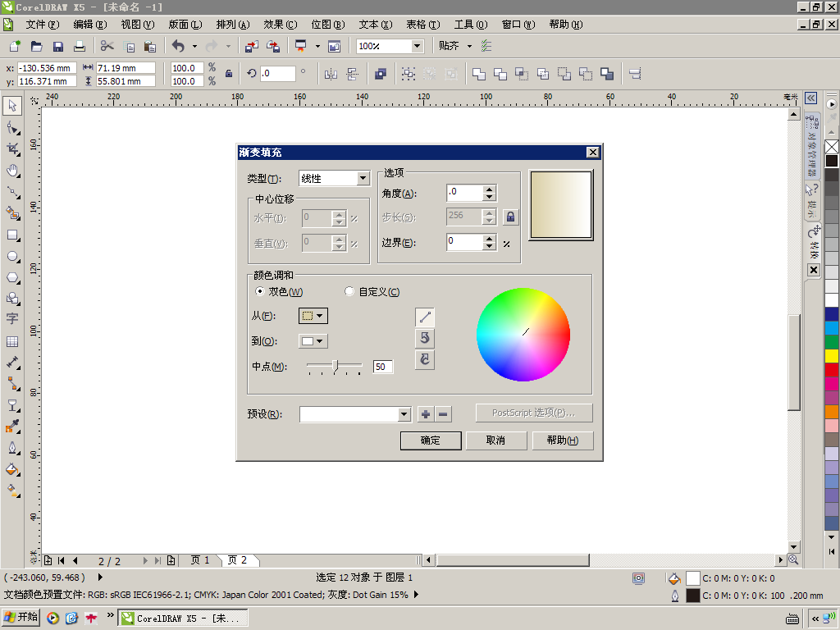The image size is (840, 630).
Task: Toggle the step length lock button
Action: click(510, 217)
